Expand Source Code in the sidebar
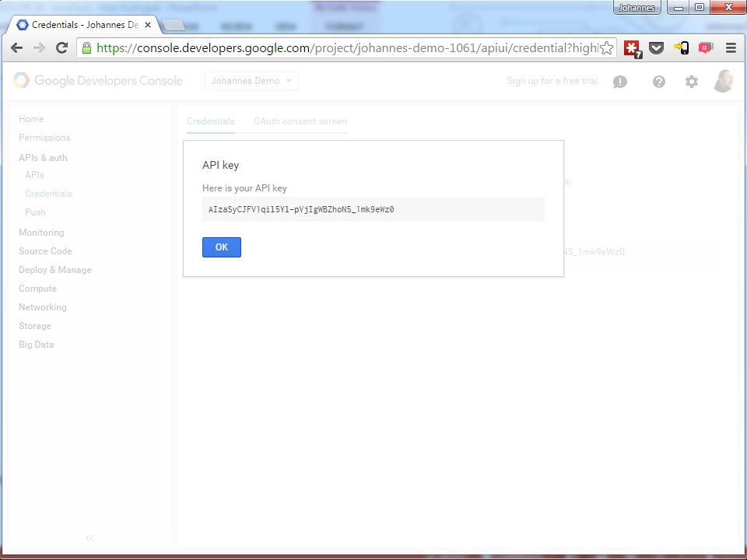The image size is (747, 560). pos(45,251)
